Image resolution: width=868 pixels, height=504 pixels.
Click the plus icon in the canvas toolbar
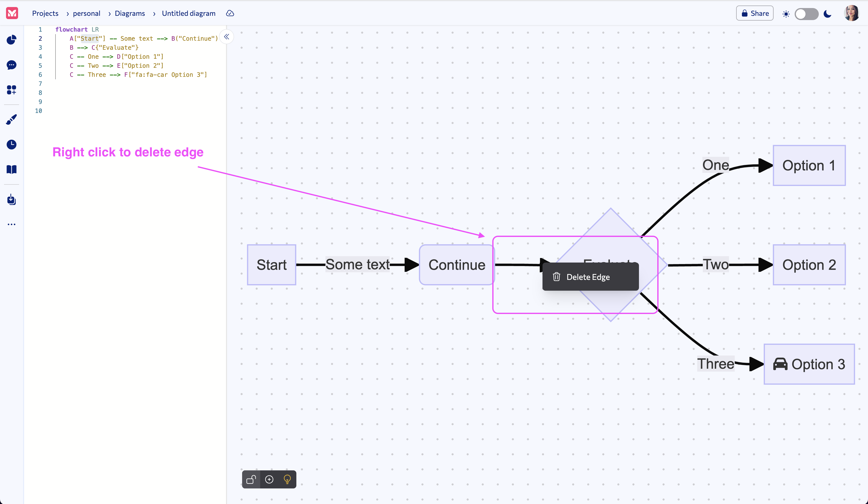[x=269, y=479]
